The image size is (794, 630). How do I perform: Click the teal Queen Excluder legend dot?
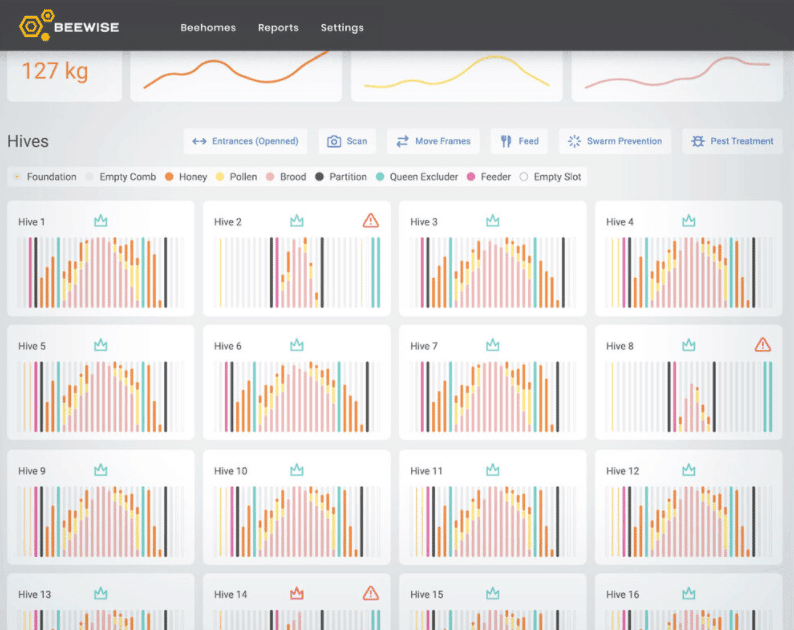380,177
